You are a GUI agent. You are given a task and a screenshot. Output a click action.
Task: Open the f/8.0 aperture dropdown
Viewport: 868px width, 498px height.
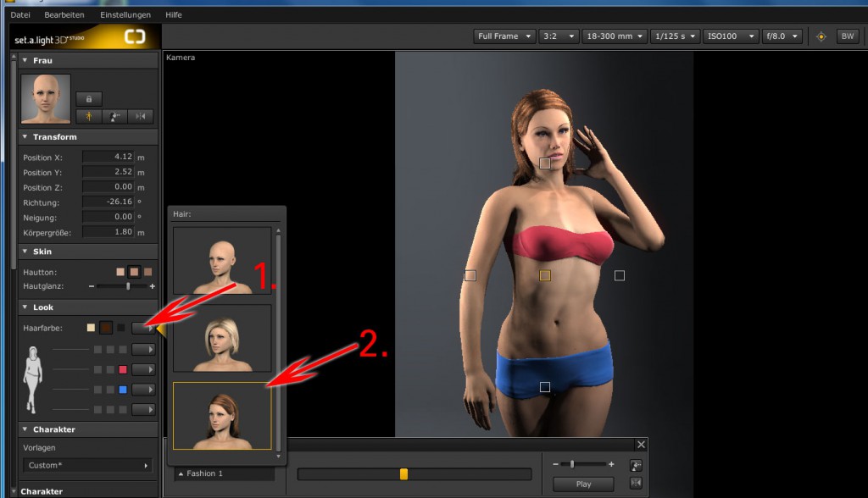click(x=782, y=36)
